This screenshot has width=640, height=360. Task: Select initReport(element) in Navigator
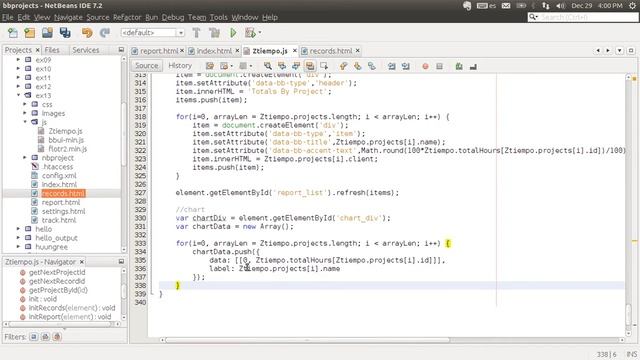70,317
